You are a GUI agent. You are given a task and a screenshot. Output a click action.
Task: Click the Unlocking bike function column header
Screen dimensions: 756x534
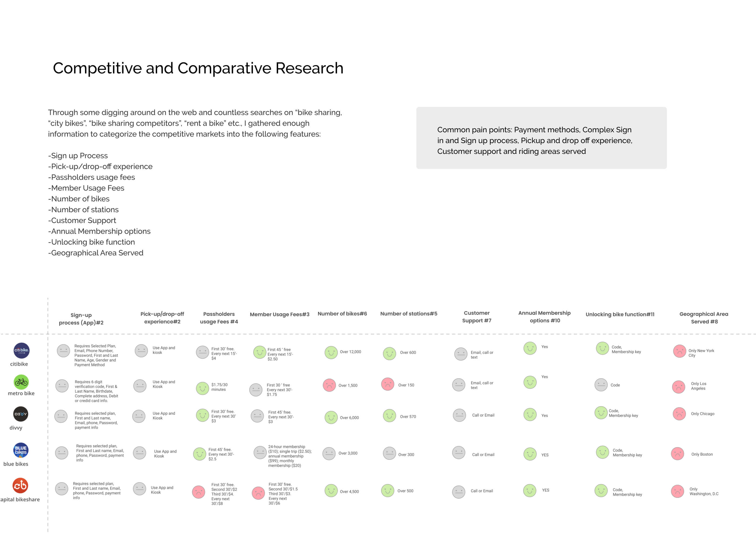tap(620, 315)
